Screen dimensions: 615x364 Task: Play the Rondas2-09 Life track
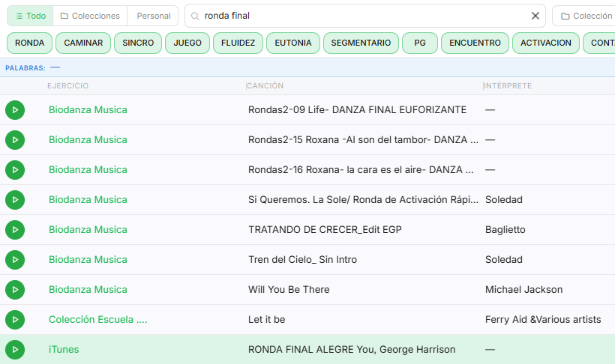point(15,110)
